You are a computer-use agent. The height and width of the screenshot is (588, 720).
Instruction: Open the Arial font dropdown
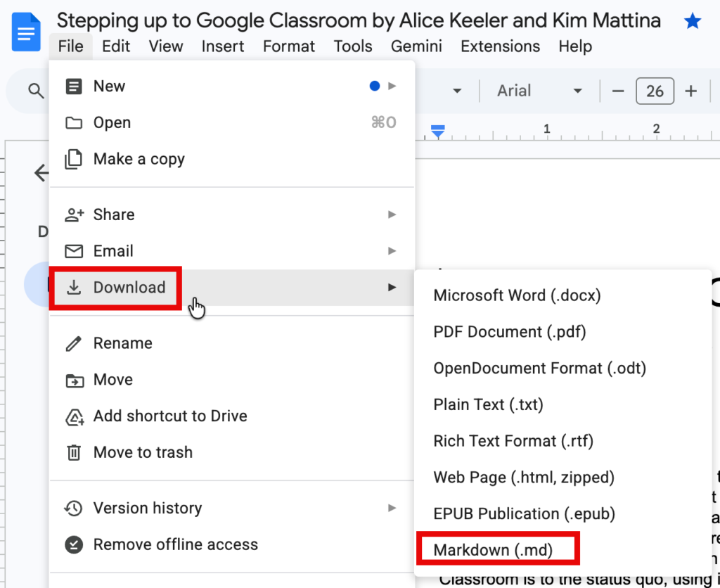tap(539, 91)
